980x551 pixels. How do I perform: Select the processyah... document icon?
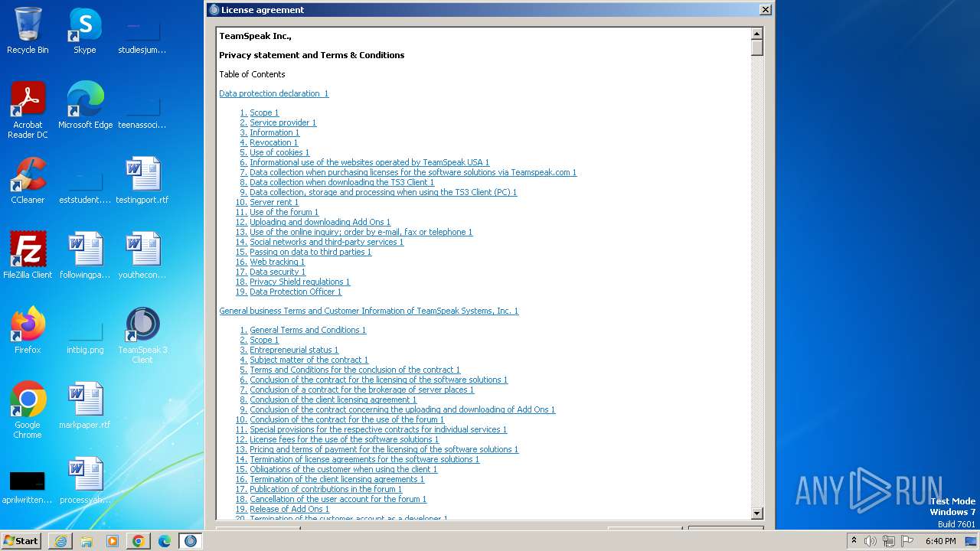(85, 481)
